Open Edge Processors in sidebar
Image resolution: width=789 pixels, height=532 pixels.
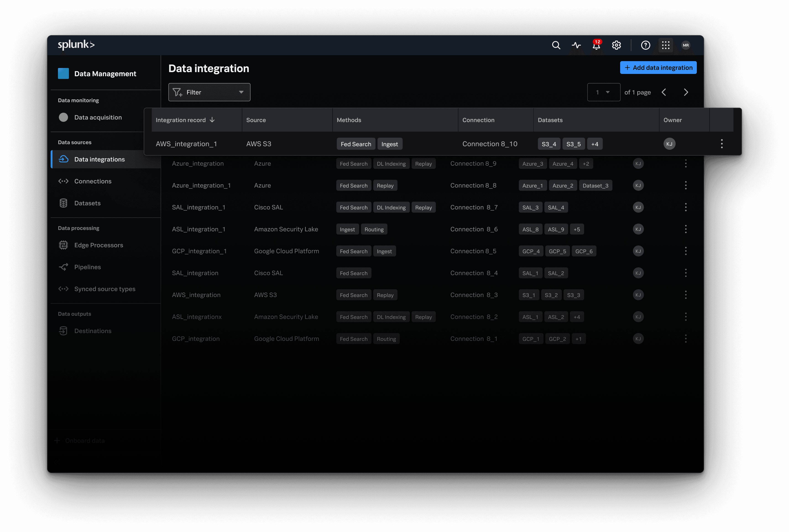[x=98, y=245]
